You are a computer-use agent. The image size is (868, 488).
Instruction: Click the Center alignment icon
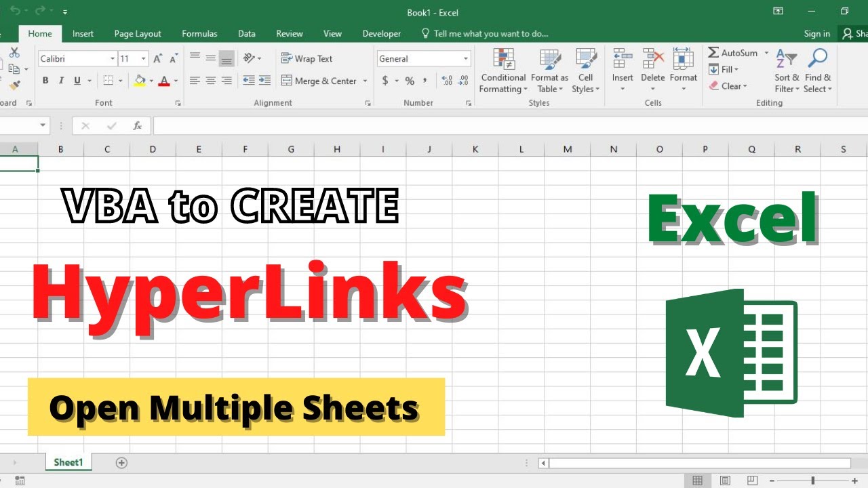click(211, 81)
